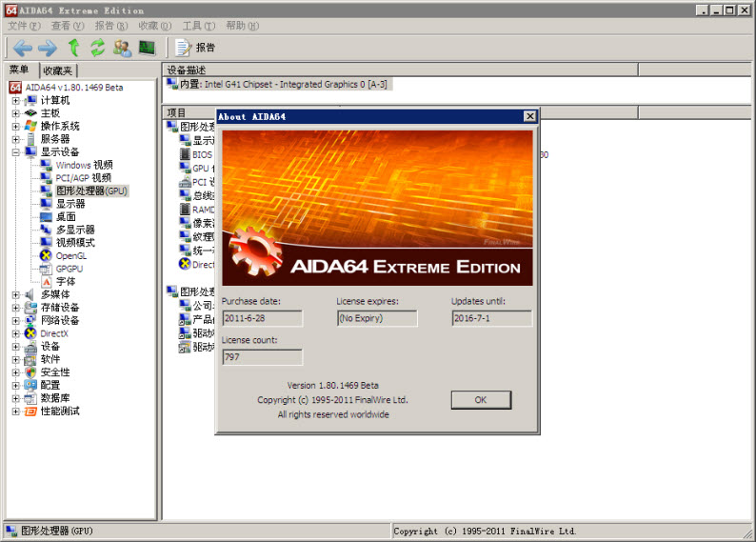This screenshot has height=542, width=756.
Task: Click the 服务器 server icon
Action: (x=30, y=139)
